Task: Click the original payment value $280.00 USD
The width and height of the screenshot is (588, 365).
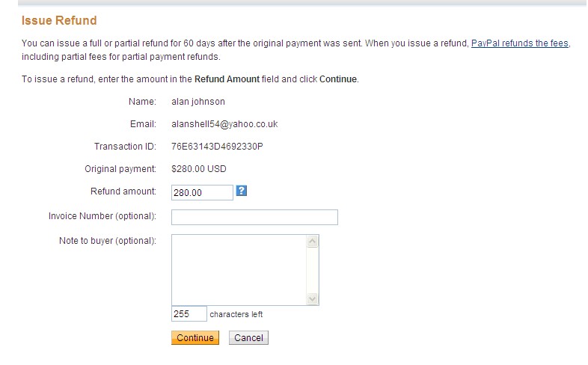Action: tap(199, 168)
